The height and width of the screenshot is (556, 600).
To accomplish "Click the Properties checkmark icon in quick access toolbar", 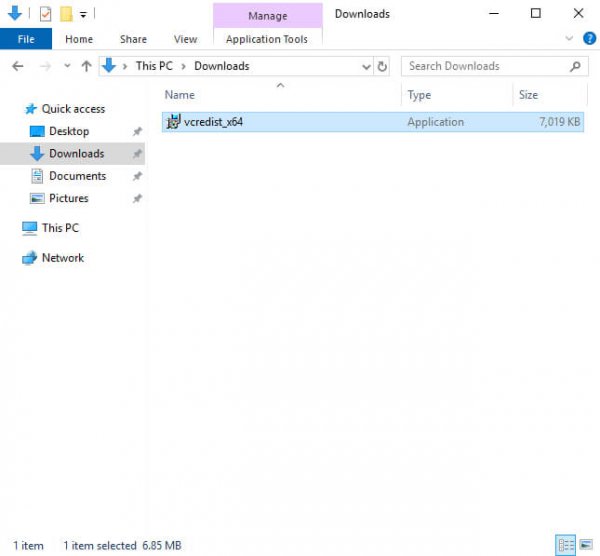I will (x=45, y=14).
